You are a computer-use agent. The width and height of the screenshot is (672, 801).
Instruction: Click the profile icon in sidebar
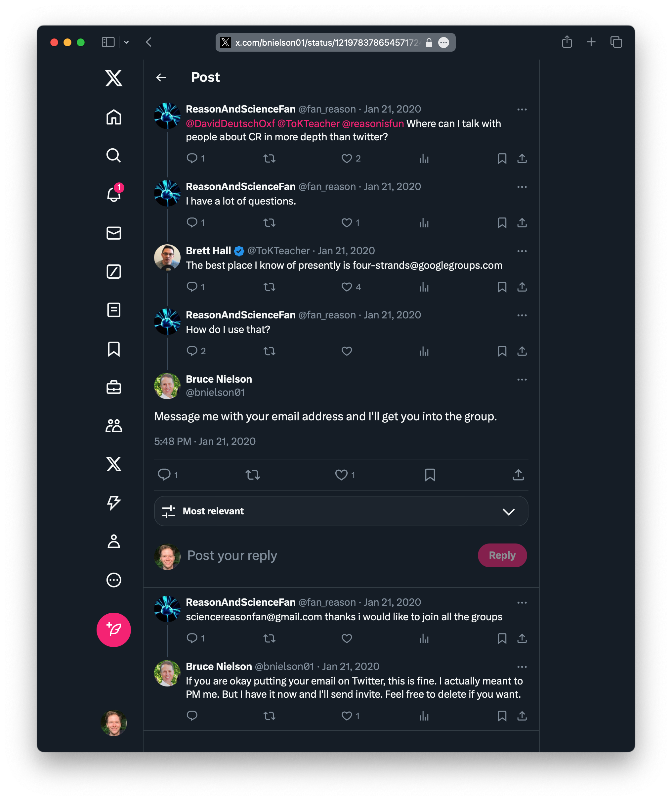(x=114, y=542)
